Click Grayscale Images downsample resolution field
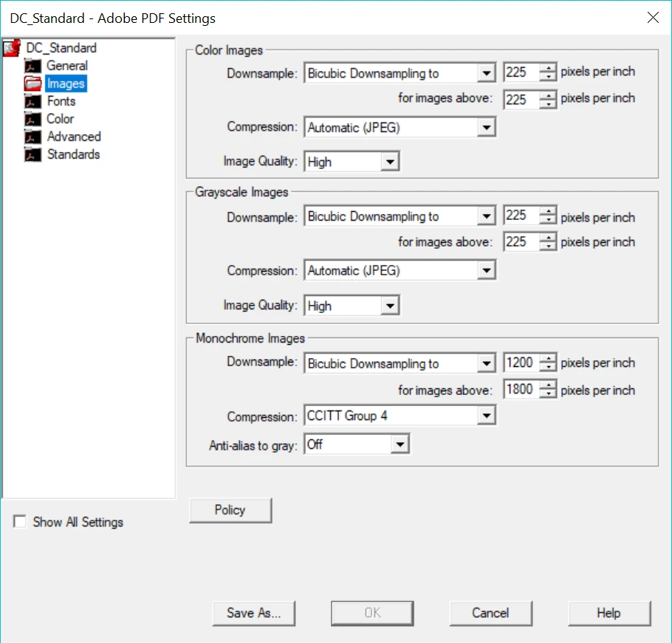The width and height of the screenshot is (672, 643). (521, 215)
